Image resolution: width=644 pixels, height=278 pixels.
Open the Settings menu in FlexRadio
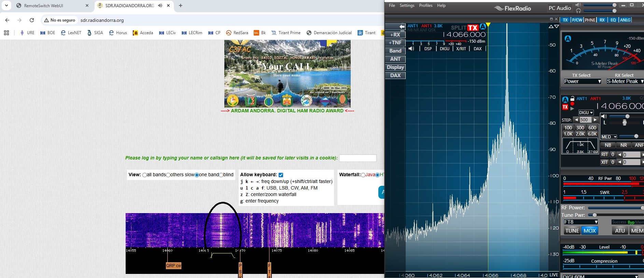[x=407, y=5]
